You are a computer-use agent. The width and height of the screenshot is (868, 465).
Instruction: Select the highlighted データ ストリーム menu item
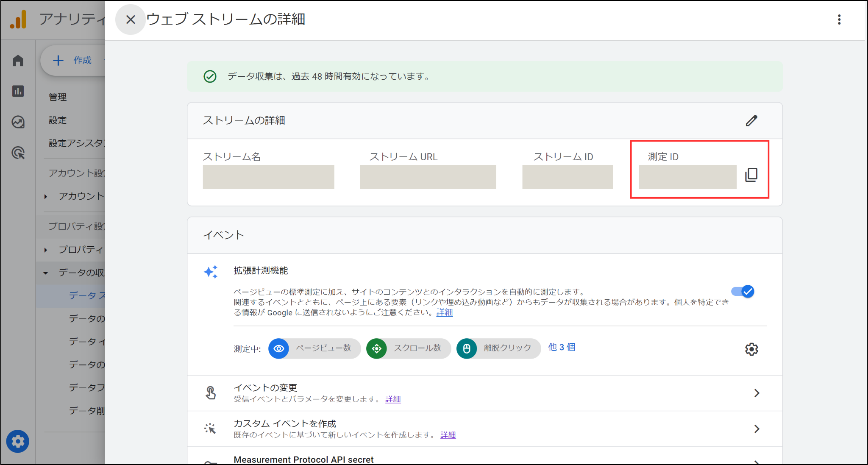click(71, 295)
